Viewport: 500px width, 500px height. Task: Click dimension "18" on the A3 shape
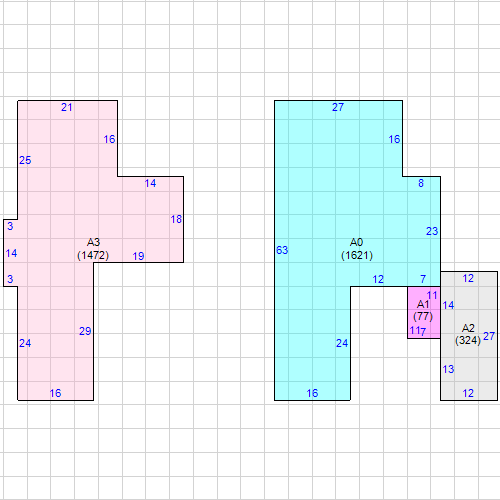[x=176, y=219]
